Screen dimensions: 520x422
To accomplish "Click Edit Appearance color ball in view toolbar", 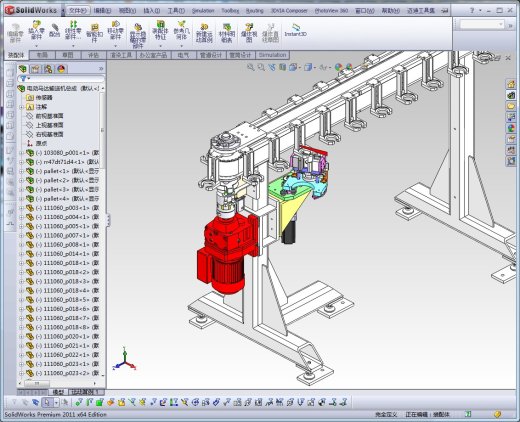I will [x=339, y=67].
